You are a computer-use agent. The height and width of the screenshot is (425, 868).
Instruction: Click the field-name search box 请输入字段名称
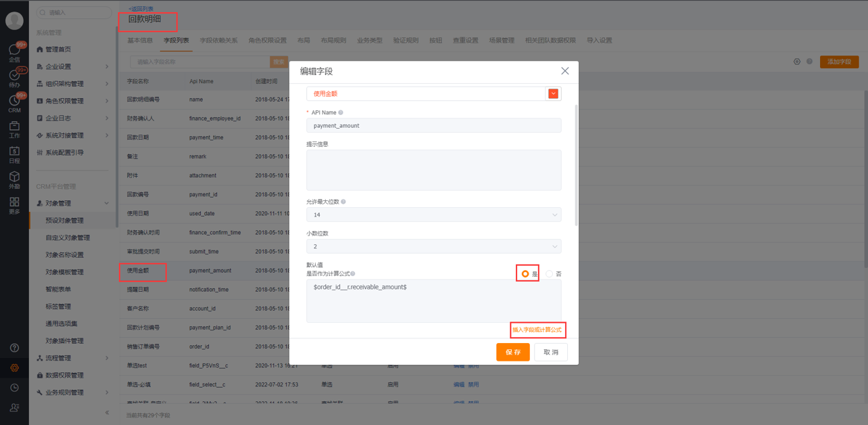(200, 62)
